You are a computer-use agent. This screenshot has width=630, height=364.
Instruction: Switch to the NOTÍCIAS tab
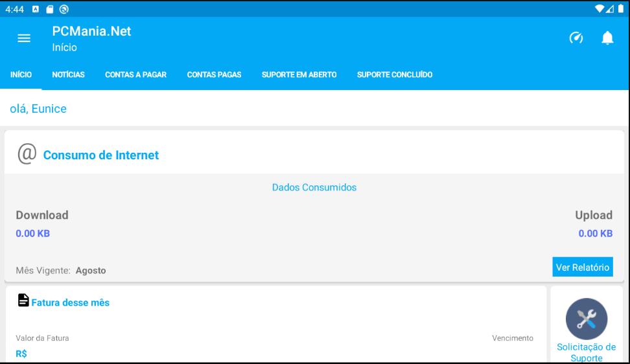point(68,74)
